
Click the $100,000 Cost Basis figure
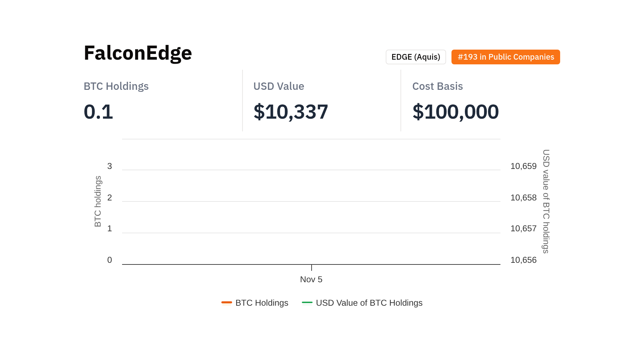click(x=455, y=112)
